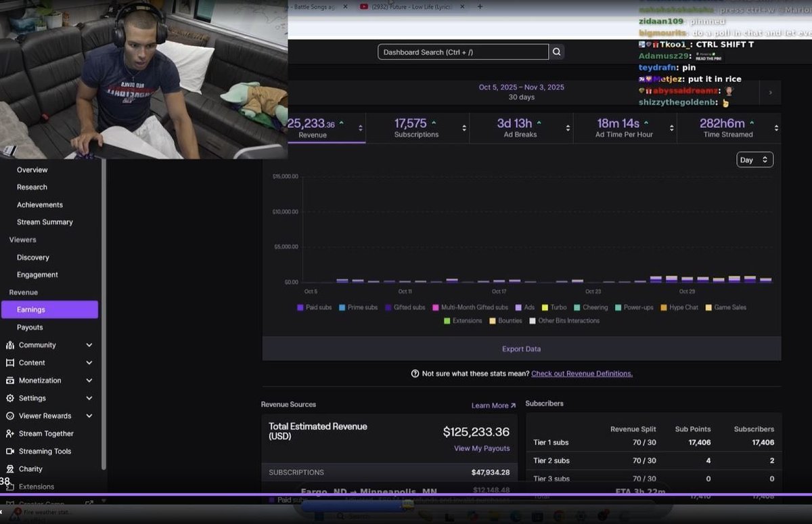Screen dimensions: 812x524
Task: Go to next date range arrow
Action: pyautogui.click(x=770, y=93)
